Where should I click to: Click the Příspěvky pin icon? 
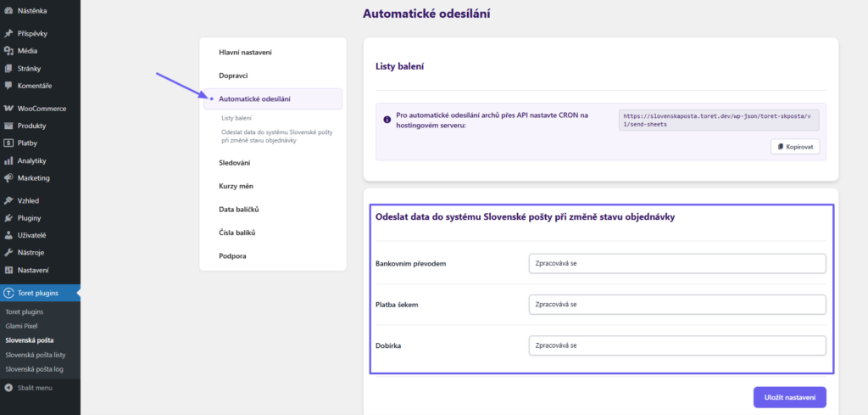pos(8,33)
